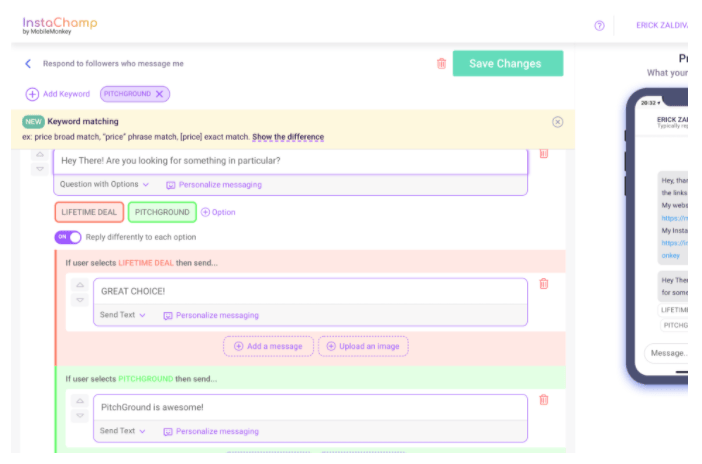
Task: Select the PITCHGROUND green option chip
Action: pyautogui.click(x=162, y=212)
